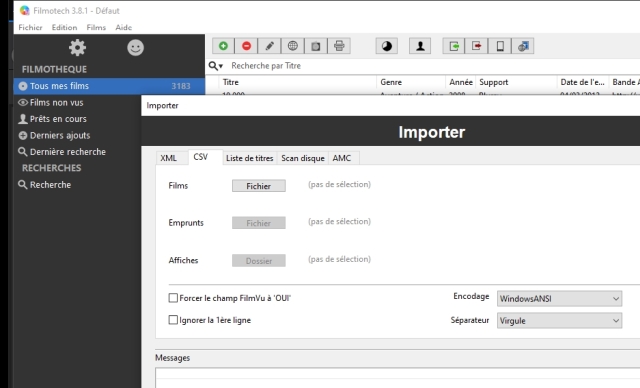Check 'Ignorer la 1ère ligne' option
The height and width of the screenshot is (388, 640).
pos(173,320)
